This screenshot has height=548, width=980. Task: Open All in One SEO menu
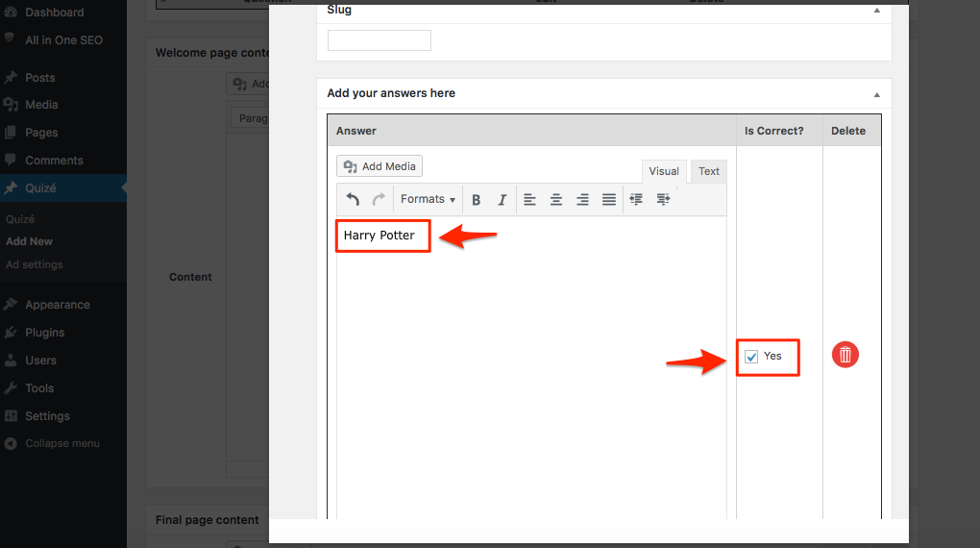(x=63, y=40)
